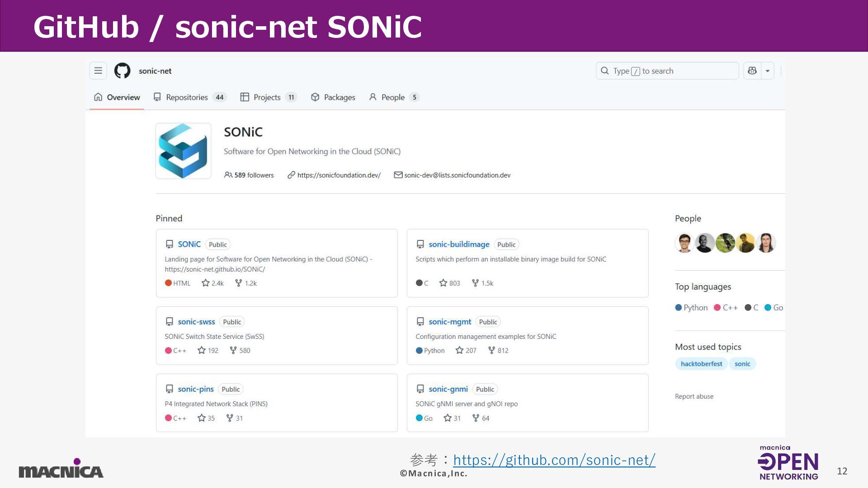Open the sonic-buildimage pinned repository
Image resolution: width=868 pixels, height=488 pixels.
[x=459, y=244]
